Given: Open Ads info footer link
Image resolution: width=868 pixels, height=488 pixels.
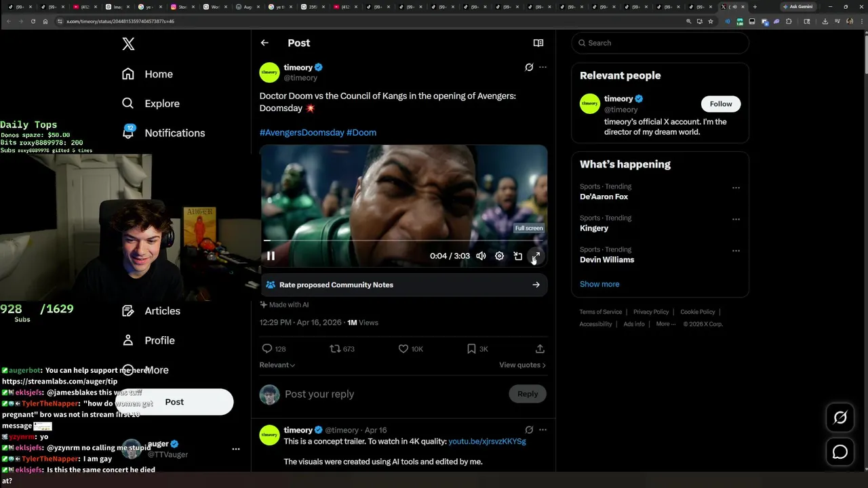Looking at the screenshot, I should point(634,324).
